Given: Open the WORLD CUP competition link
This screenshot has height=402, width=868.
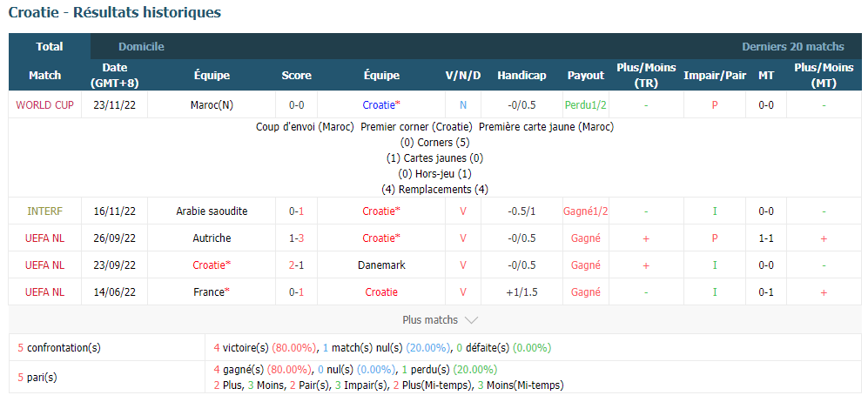Looking at the screenshot, I should (45, 105).
